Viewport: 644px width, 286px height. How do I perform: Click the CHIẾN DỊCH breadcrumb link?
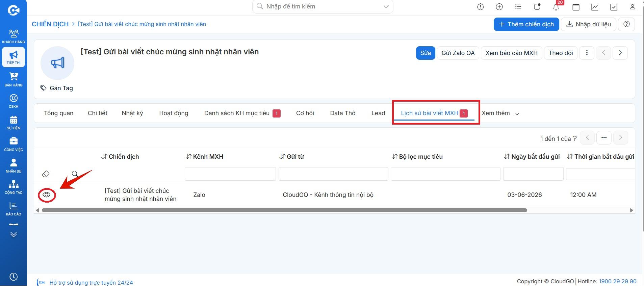coord(50,24)
